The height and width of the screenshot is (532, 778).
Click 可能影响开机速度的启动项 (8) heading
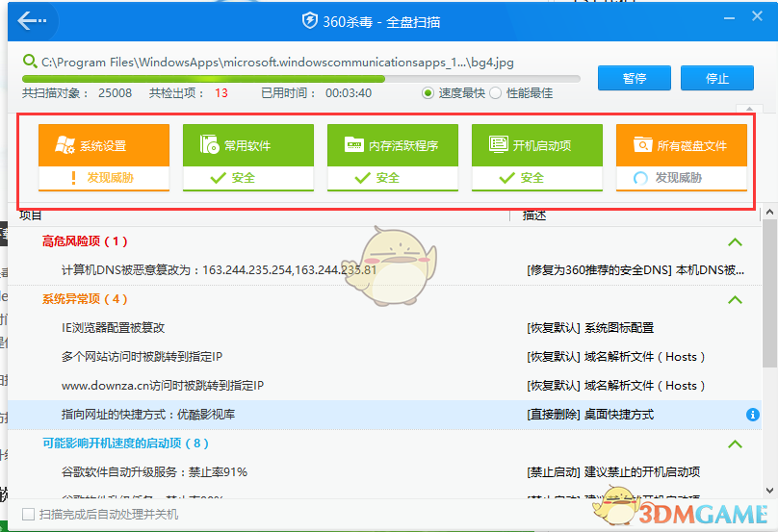coord(125,443)
